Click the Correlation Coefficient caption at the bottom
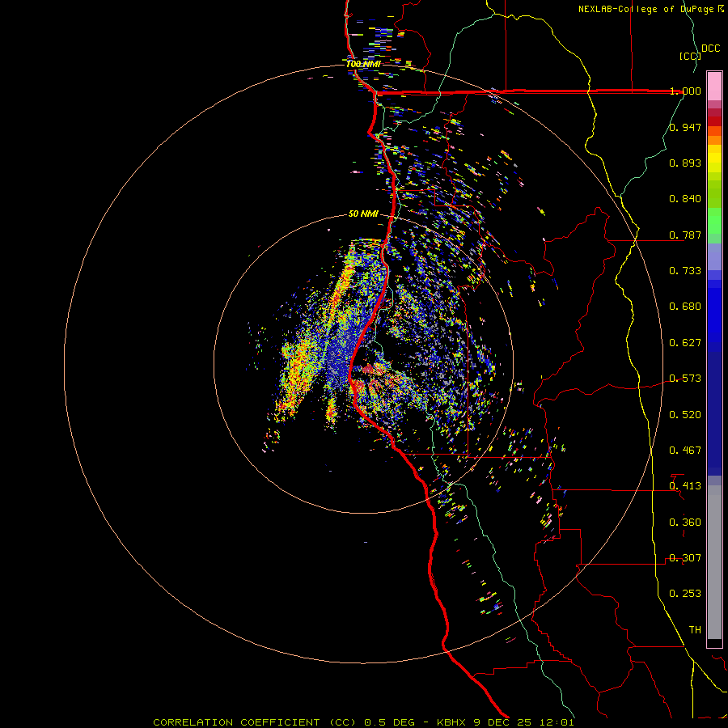728x728 pixels. coord(363,722)
